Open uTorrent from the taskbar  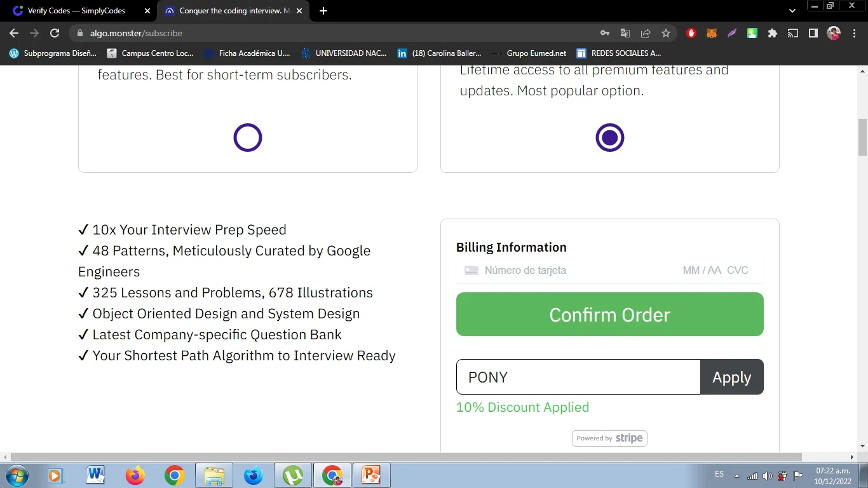click(x=292, y=475)
